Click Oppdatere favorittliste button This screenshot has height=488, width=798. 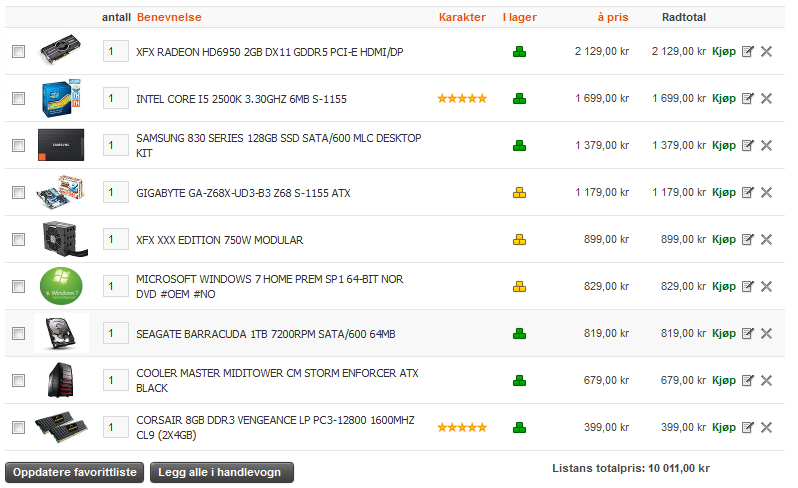74,472
